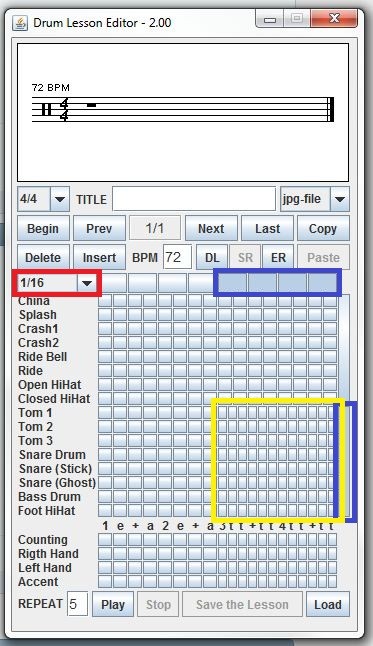The image size is (373, 646).
Task: Toggle Bass Drum cell under beat 2
Action: (165, 497)
